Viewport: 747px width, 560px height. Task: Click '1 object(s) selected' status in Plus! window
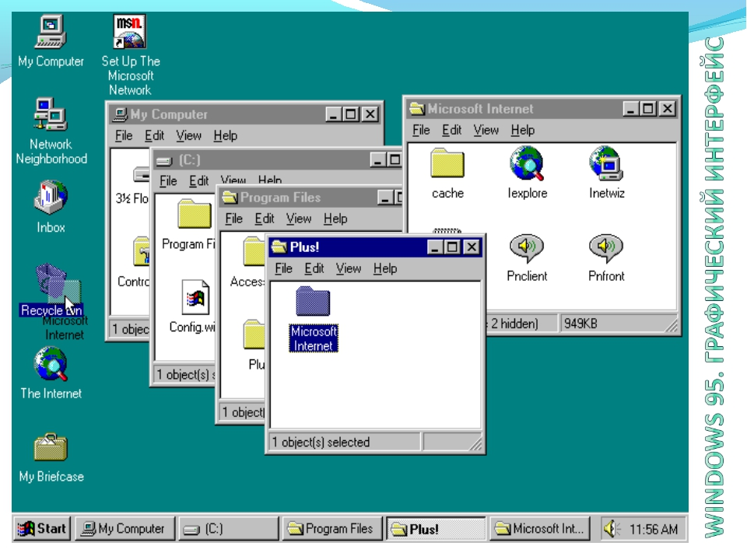pos(345,443)
